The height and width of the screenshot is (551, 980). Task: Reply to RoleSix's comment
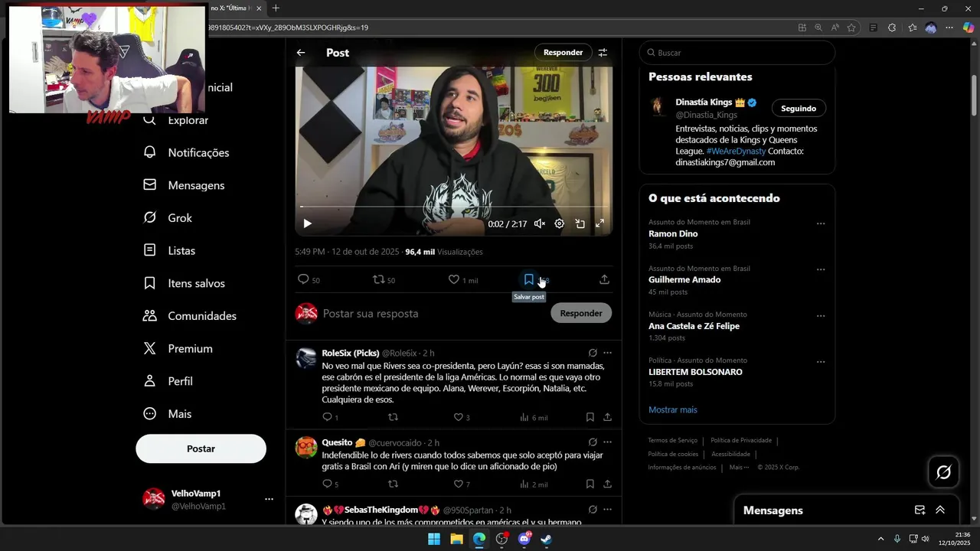(x=330, y=417)
